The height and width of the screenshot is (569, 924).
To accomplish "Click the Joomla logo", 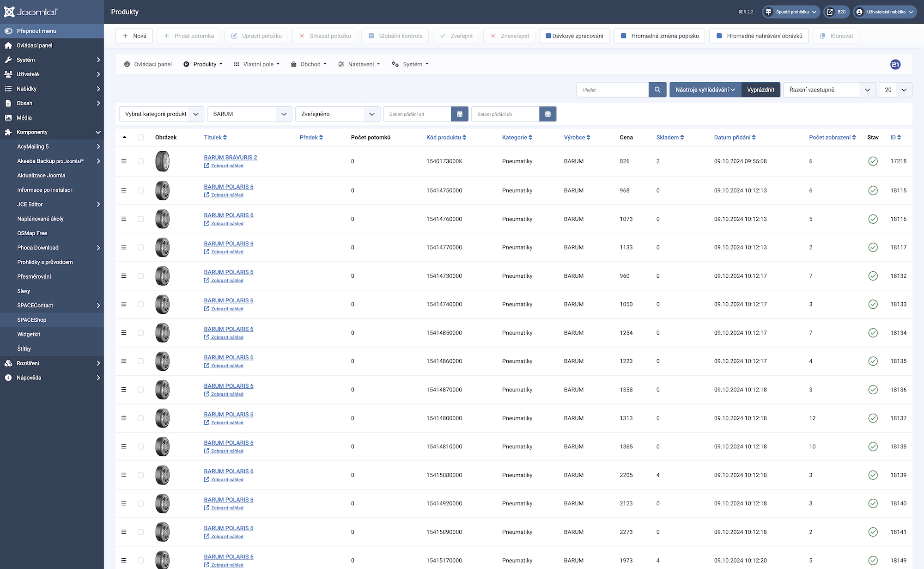I will coord(31,12).
